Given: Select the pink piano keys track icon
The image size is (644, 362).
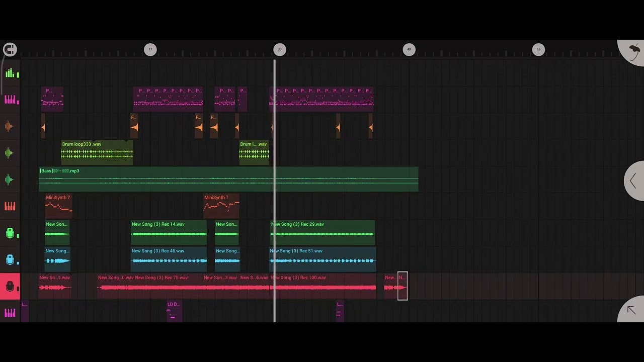Looking at the screenshot, I should pos(10,100).
